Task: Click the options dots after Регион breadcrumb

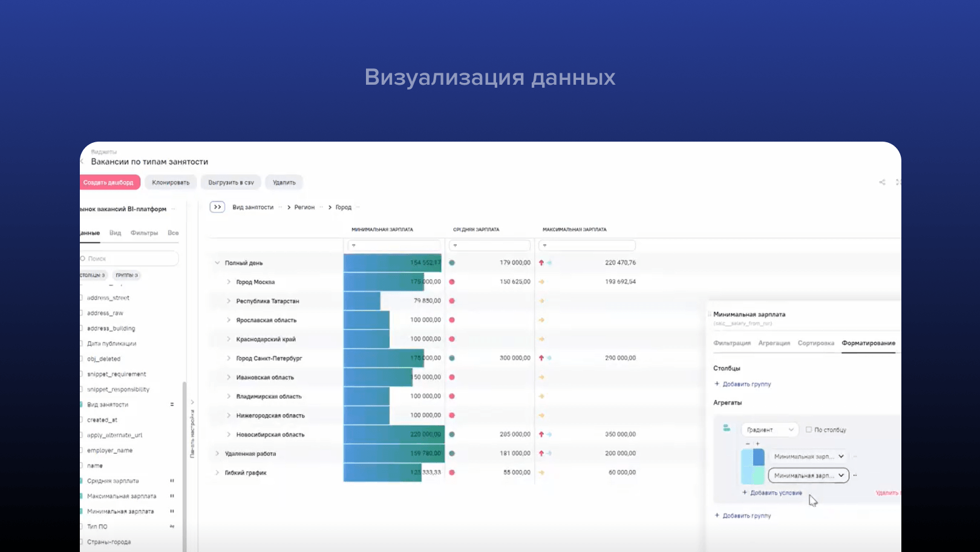Action: (321, 207)
